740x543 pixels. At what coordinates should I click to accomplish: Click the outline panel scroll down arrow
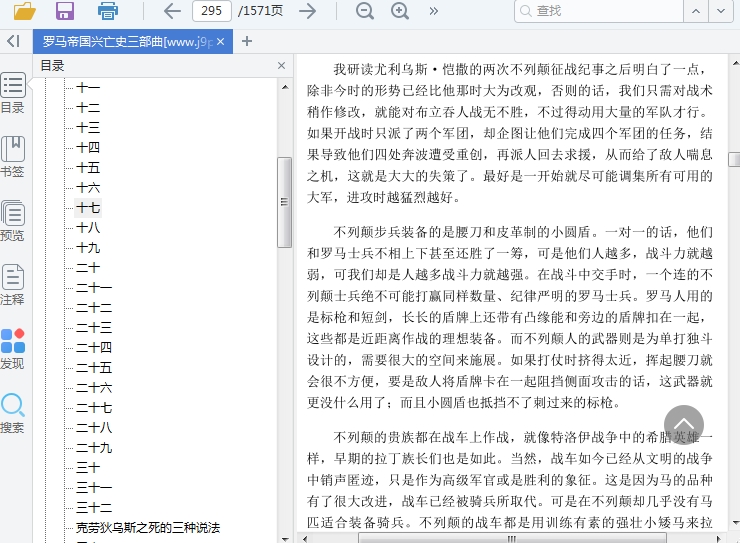tap(285, 538)
